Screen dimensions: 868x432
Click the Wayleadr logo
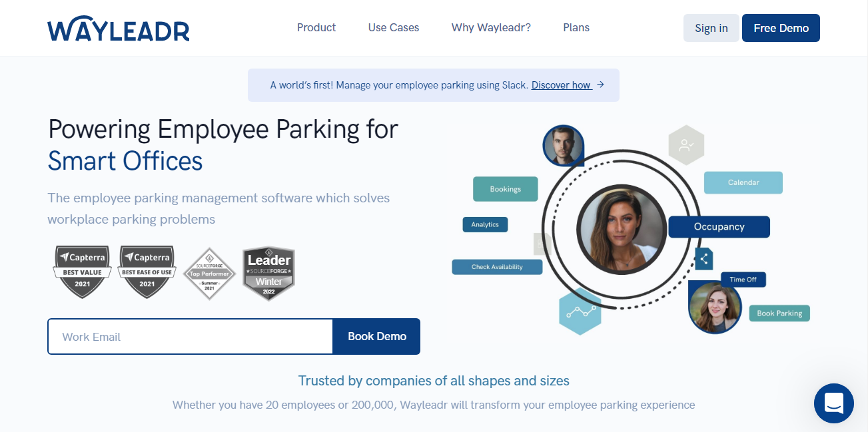119,29
